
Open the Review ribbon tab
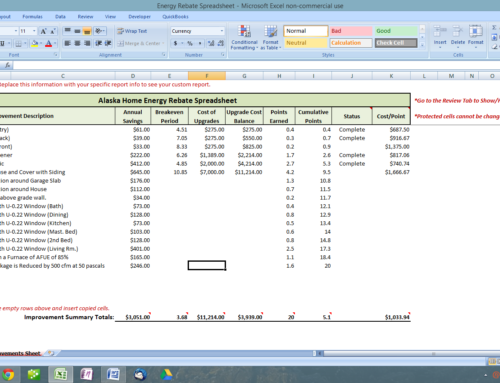(85, 17)
